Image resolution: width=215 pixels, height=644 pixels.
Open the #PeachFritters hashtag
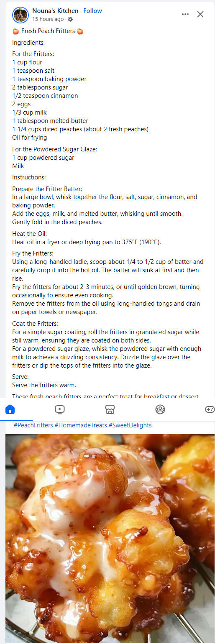tap(33, 425)
